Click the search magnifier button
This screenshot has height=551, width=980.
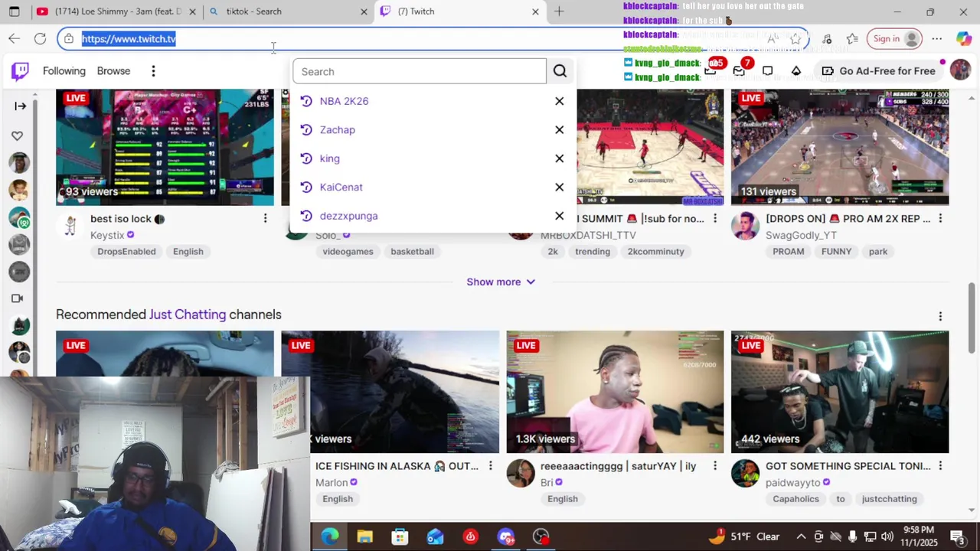[x=560, y=71]
